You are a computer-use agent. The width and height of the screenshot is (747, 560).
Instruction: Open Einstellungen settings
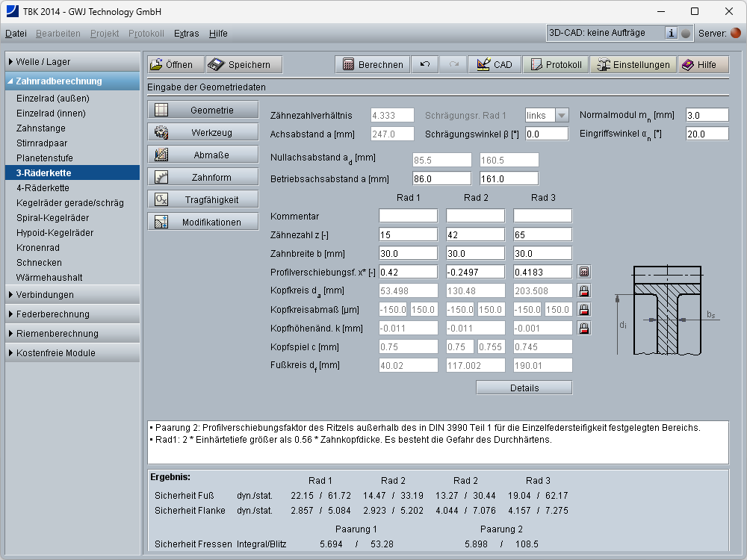tap(633, 65)
